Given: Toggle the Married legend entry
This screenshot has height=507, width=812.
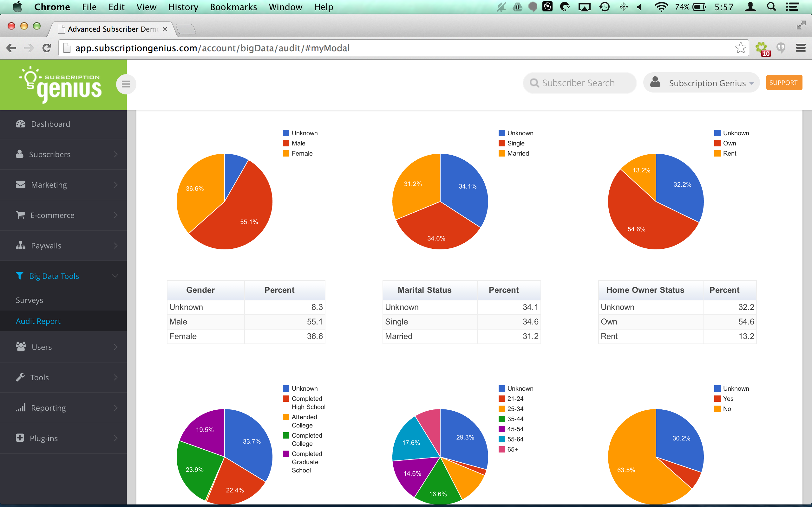Looking at the screenshot, I should tap(514, 153).
